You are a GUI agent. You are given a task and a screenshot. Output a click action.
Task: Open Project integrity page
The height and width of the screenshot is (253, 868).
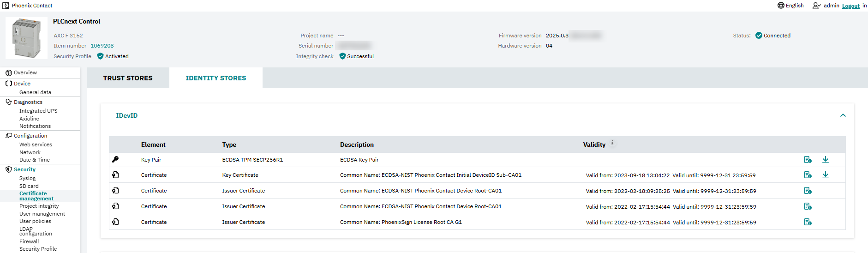coord(39,206)
